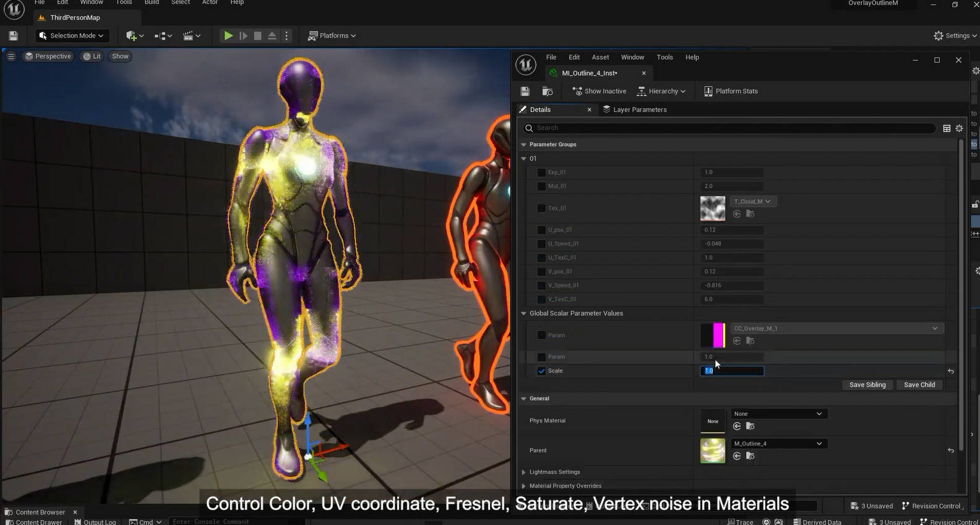This screenshot has height=525, width=980.
Task: Open the Hierarchy dropdown
Action: point(662,92)
